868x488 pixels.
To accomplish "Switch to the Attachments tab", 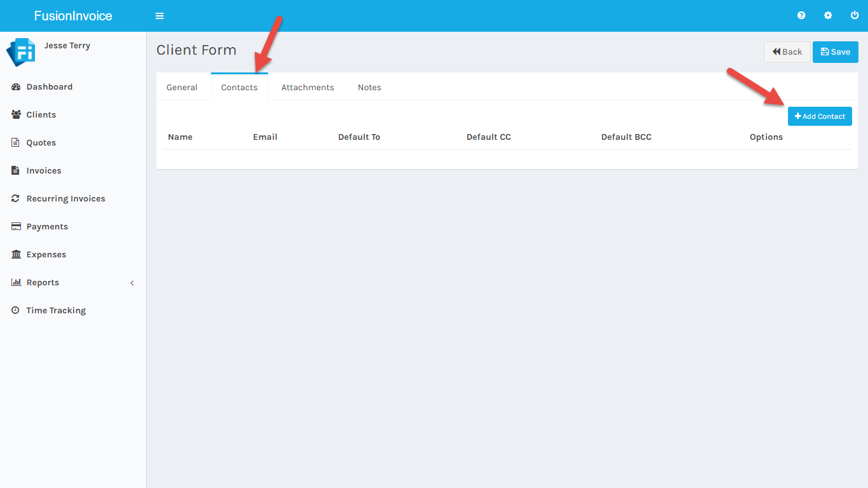I will click(x=308, y=88).
